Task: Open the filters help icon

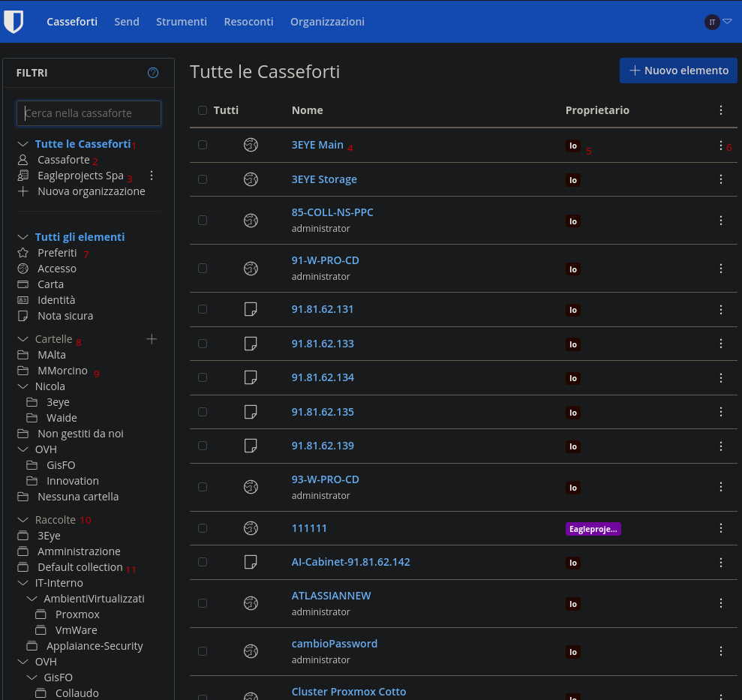Action: (x=153, y=73)
